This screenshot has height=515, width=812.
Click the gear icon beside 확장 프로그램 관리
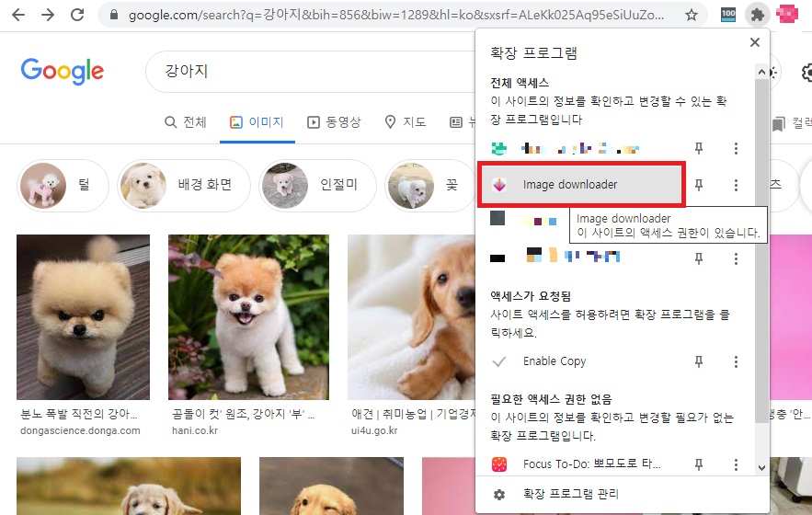coord(499,495)
